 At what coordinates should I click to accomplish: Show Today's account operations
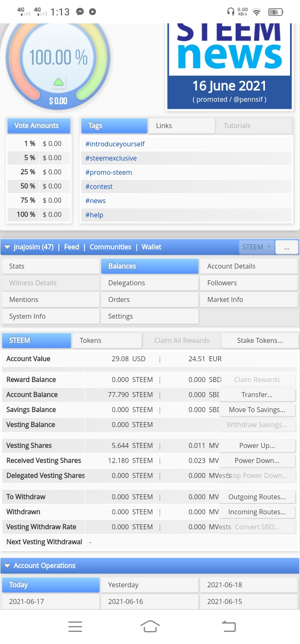coord(51,585)
